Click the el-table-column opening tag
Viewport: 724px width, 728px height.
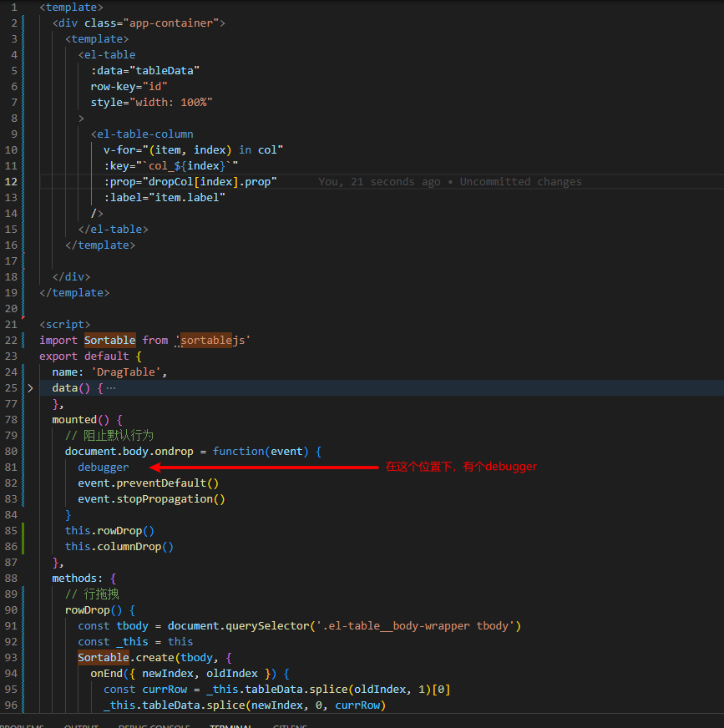pos(144,134)
